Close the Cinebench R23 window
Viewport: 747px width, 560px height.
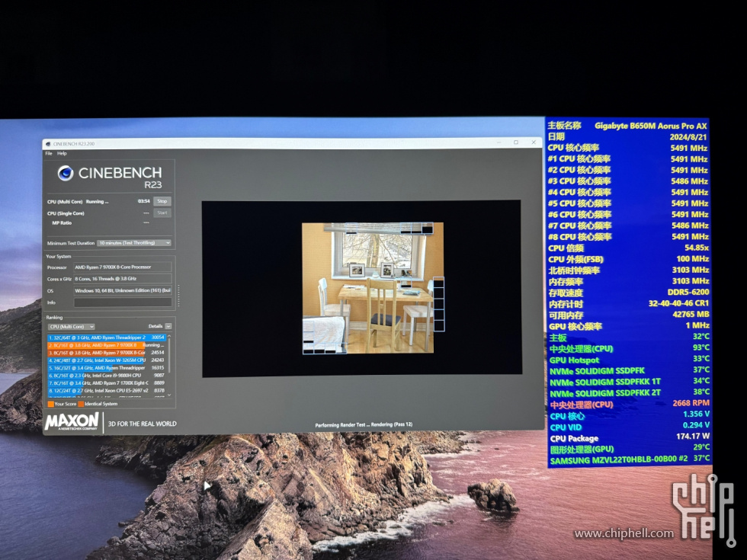pyautogui.click(x=534, y=142)
